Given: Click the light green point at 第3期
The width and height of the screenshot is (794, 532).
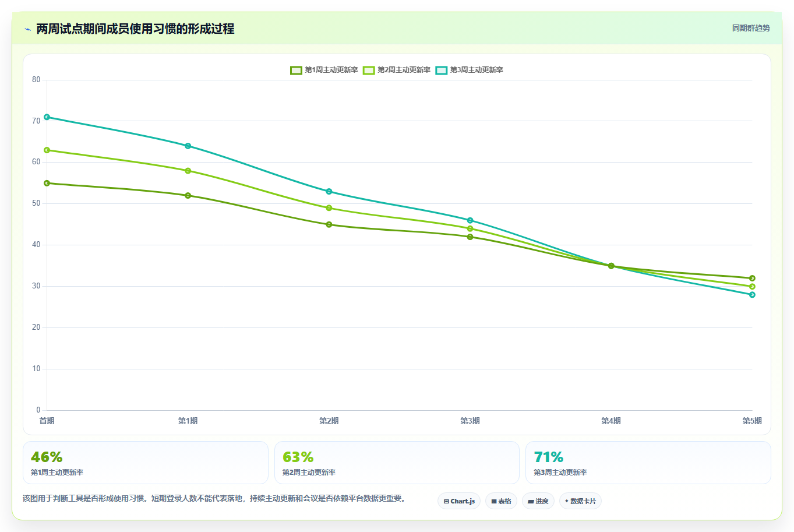Looking at the screenshot, I should click(470, 228).
